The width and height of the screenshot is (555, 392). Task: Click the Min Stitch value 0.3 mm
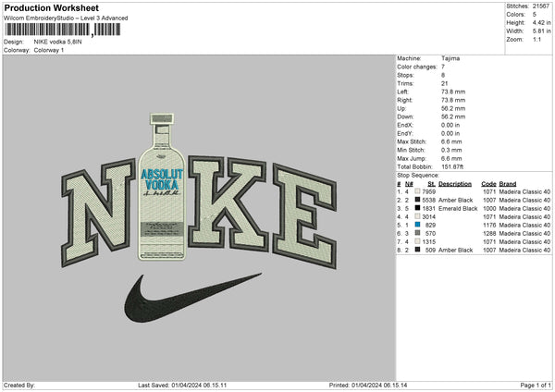tap(451, 150)
